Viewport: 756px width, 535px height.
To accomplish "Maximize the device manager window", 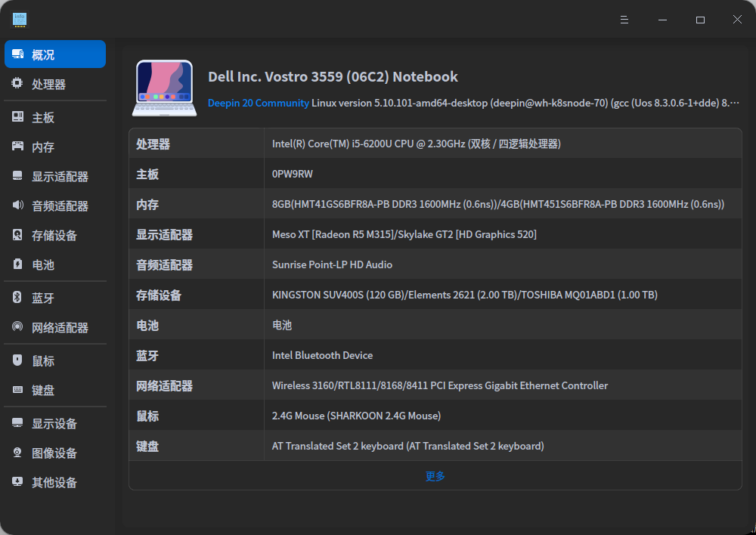I will (700, 20).
